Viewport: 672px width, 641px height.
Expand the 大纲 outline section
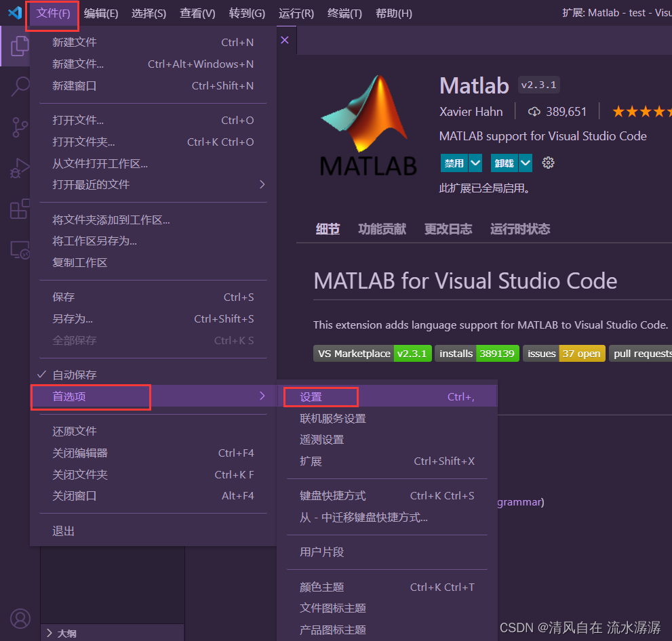66,634
